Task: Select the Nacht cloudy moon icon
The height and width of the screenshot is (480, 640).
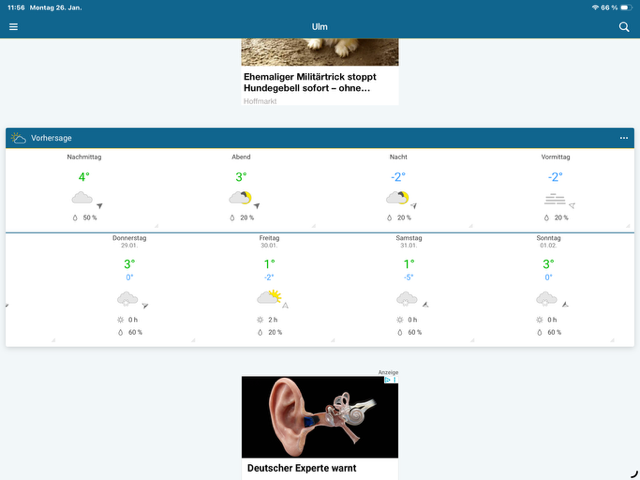Action: point(397,199)
